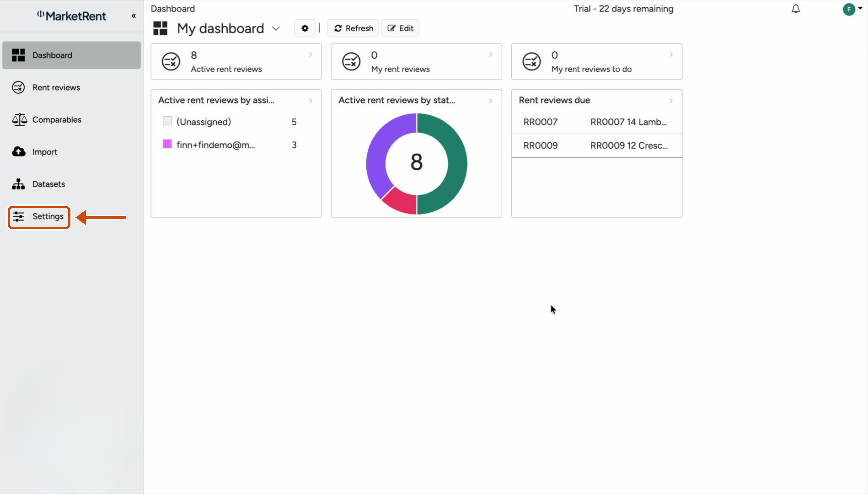The image size is (868, 494).
Task: Open Import menu item
Action: [71, 152]
